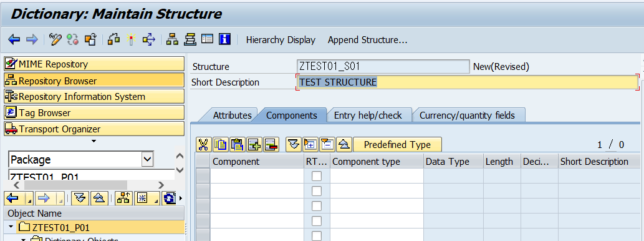
Task: Delete a row with the red-minus icon
Action: pos(271,144)
